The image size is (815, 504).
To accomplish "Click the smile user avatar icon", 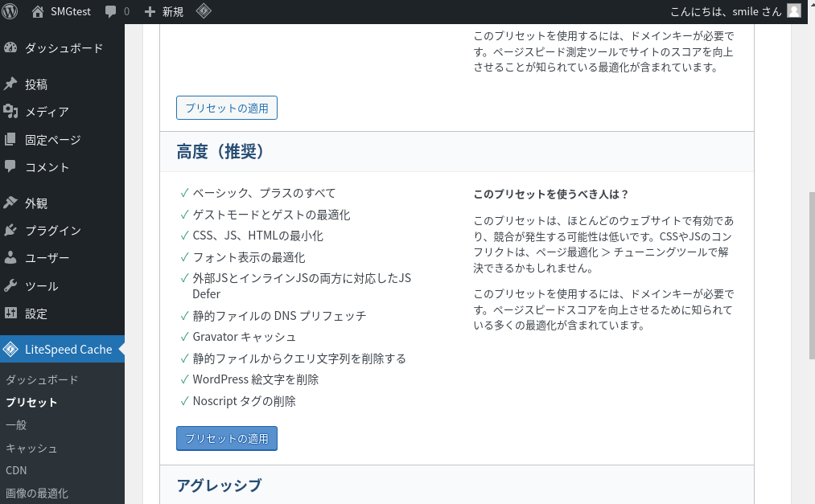I will tap(794, 11).
